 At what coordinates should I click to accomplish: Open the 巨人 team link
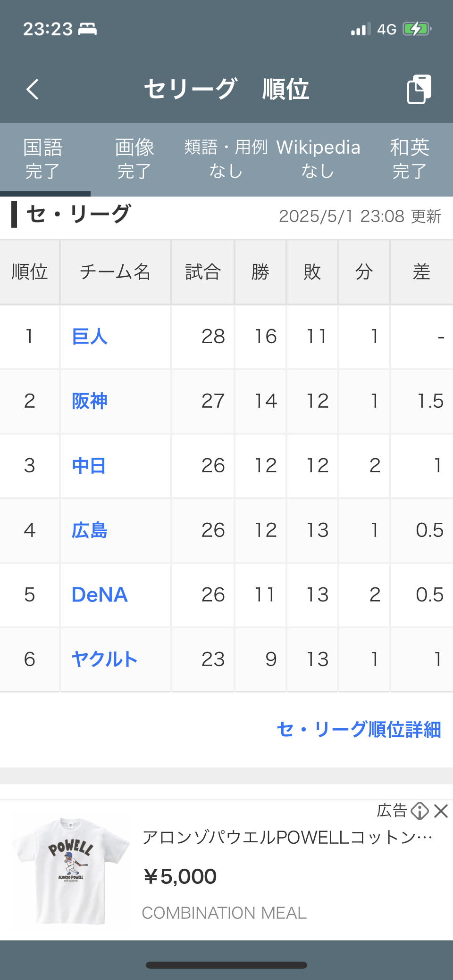click(x=90, y=337)
